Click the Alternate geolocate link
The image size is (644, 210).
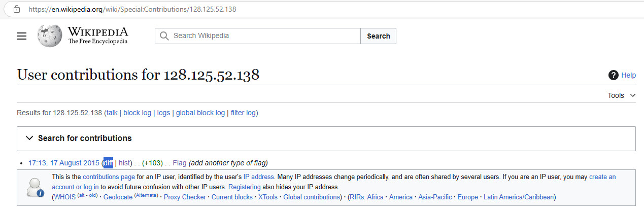146,195
